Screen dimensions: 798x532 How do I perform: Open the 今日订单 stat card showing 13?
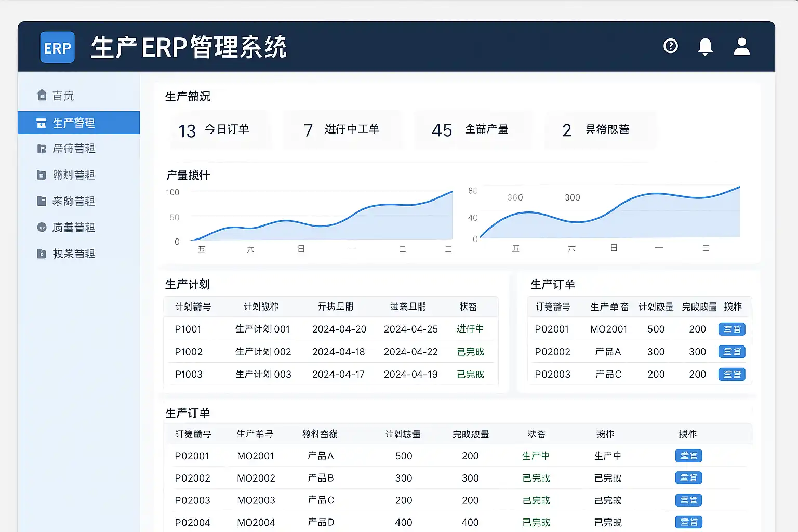click(220, 130)
